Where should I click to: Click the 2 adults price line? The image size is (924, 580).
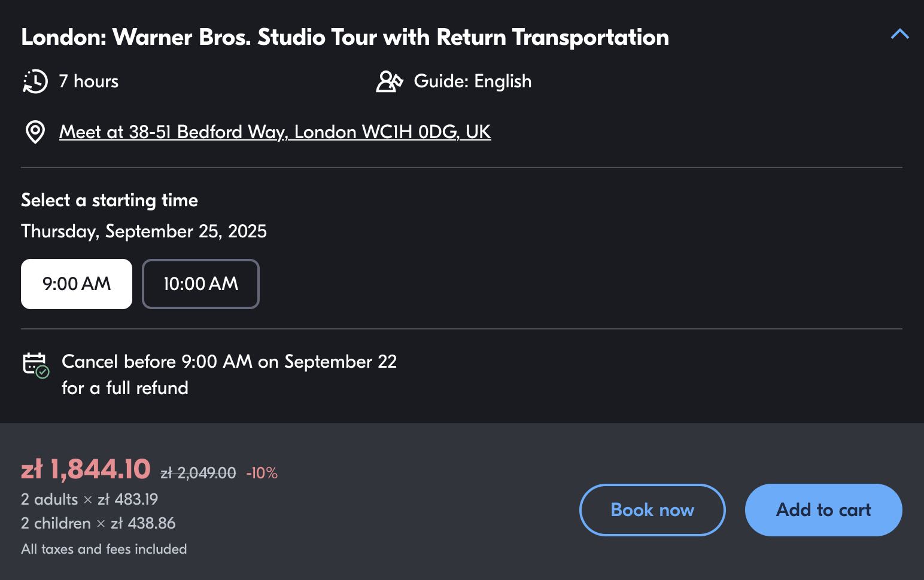[90, 499]
